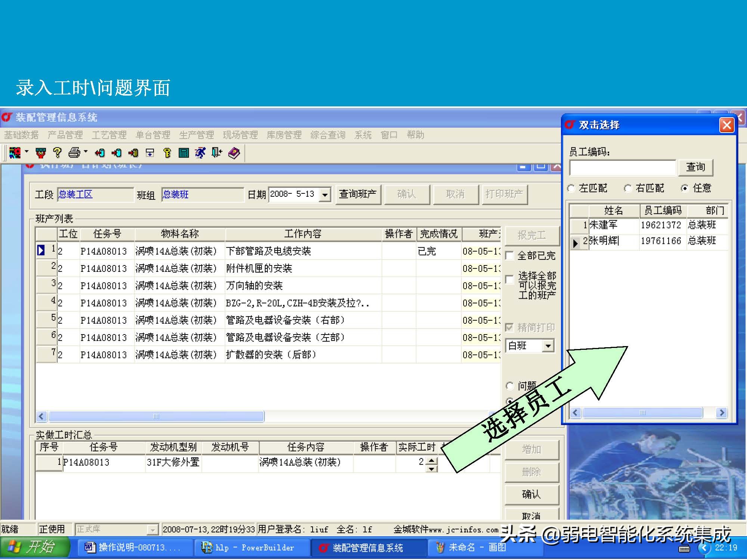The image size is (747, 560).
Task: Click the 员工编码 search input field
Action: click(623, 168)
